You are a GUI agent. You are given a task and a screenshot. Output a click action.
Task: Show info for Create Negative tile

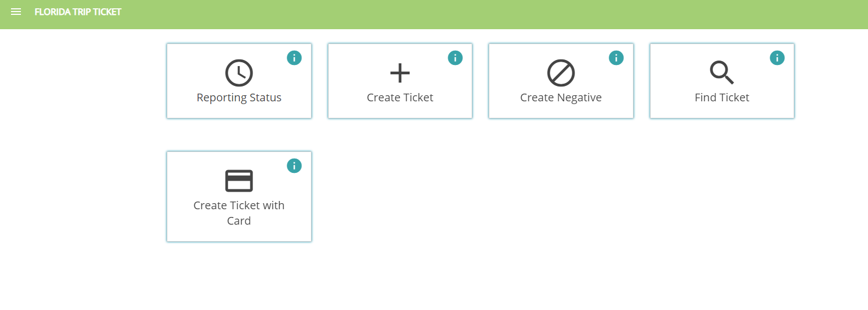pyautogui.click(x=616, y=58)
